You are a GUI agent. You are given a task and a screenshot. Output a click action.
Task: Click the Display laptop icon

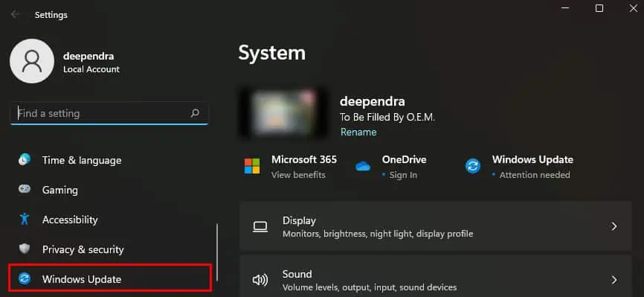tap(260, 226)
